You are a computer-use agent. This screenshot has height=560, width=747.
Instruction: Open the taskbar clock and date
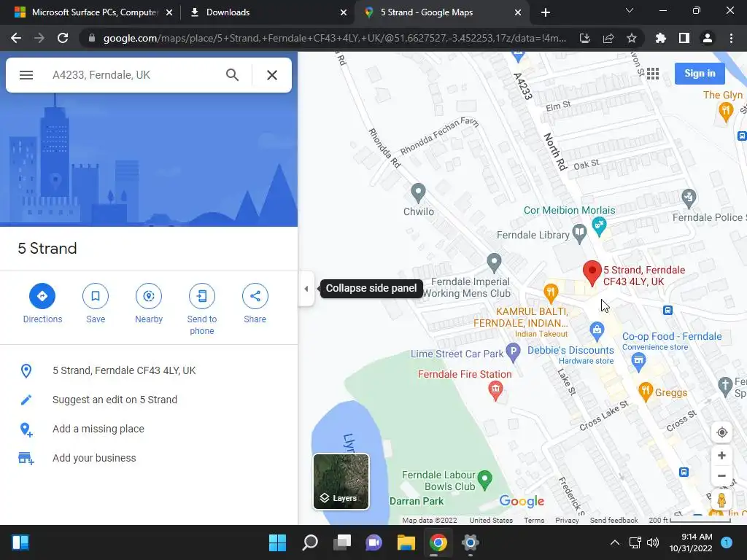(x=691, y=542)
